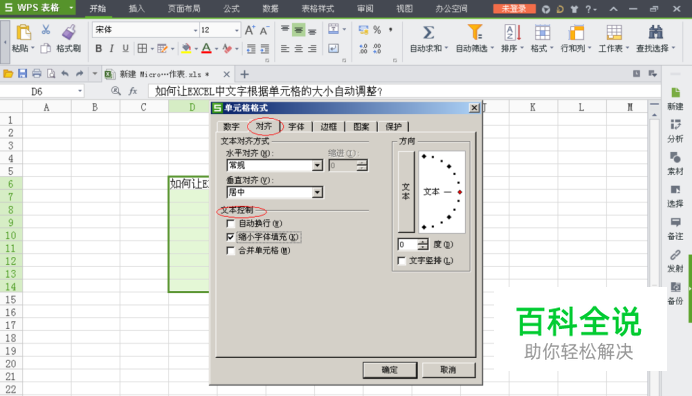Click the Save floppy disk icon

click(23, 74)
